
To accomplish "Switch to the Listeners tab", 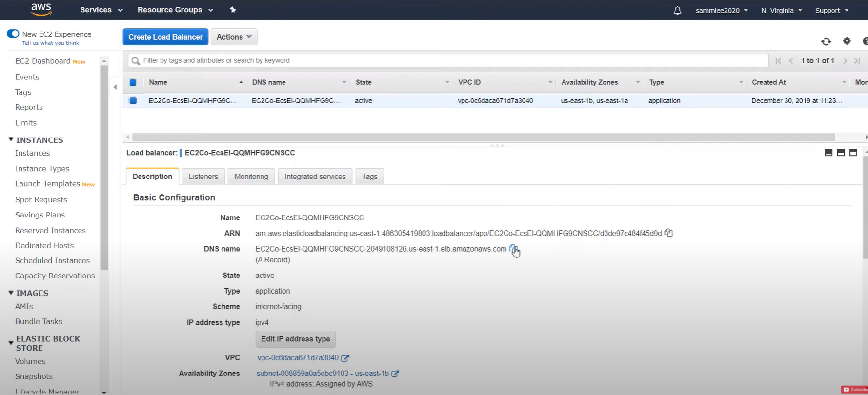I will tap(203, 177).
